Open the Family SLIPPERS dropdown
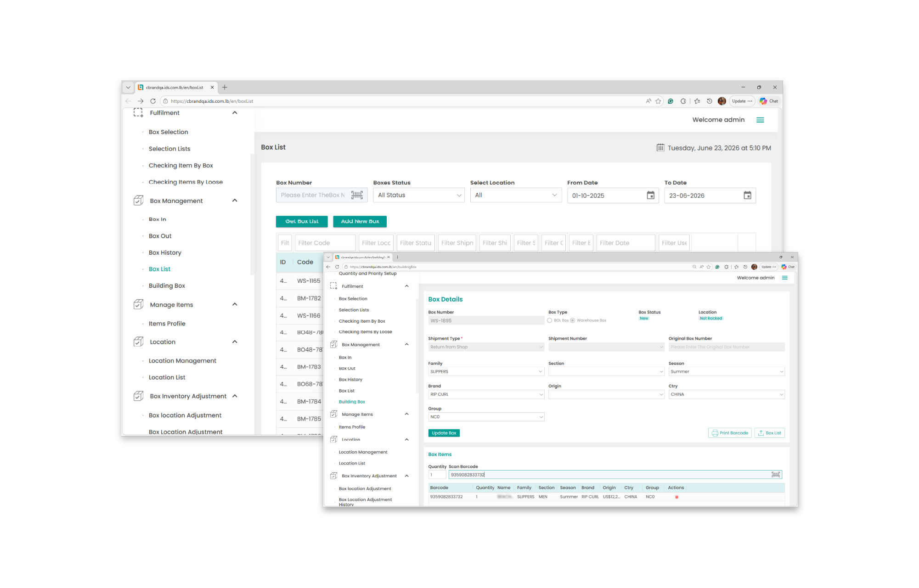The width and height of the screenshot is (919, 588). point(486,371)
